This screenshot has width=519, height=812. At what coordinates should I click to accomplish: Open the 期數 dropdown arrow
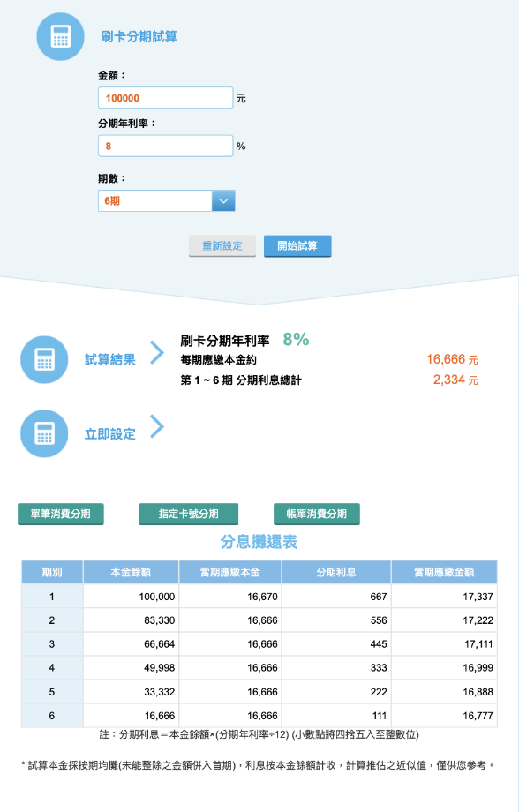pyautogui.click(x=223, y=201)
